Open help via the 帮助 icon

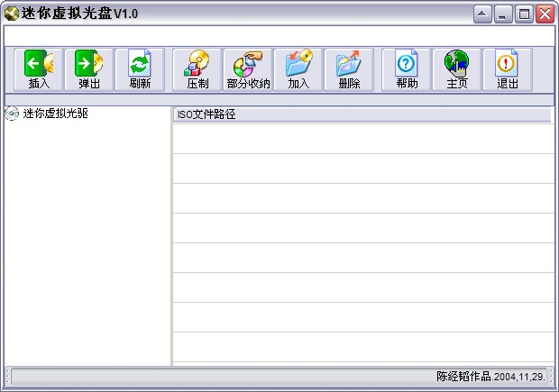(x=407, y=69)
